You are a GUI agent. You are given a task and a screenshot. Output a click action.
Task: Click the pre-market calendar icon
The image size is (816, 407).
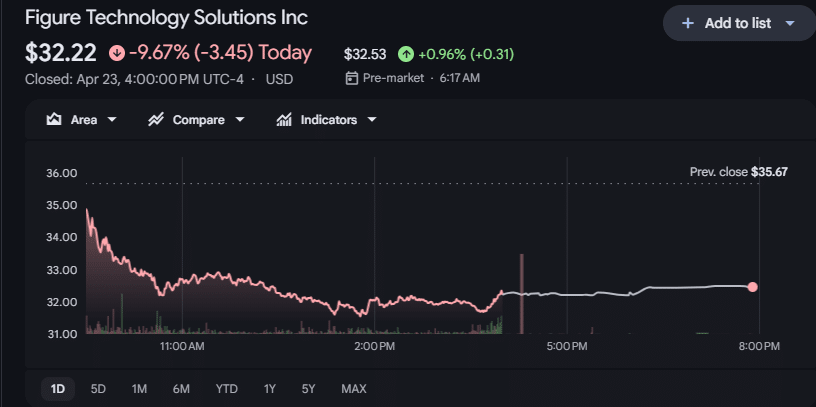(351, 78)
